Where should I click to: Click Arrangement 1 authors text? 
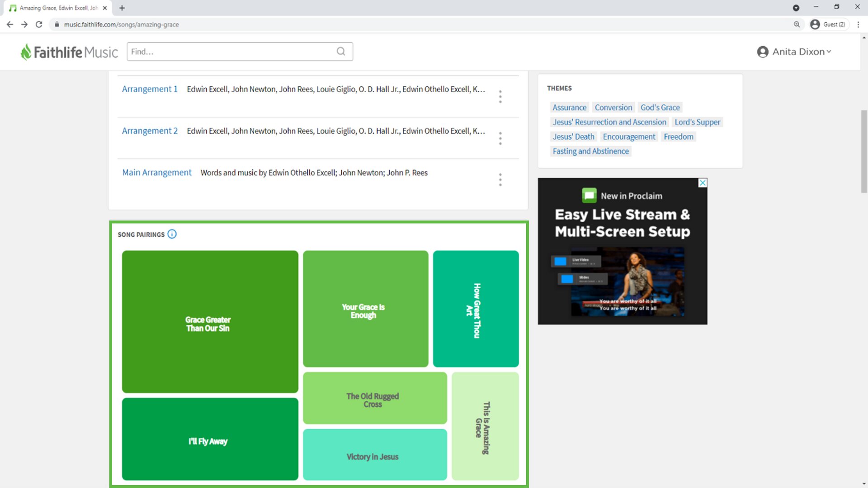[336, 89]
